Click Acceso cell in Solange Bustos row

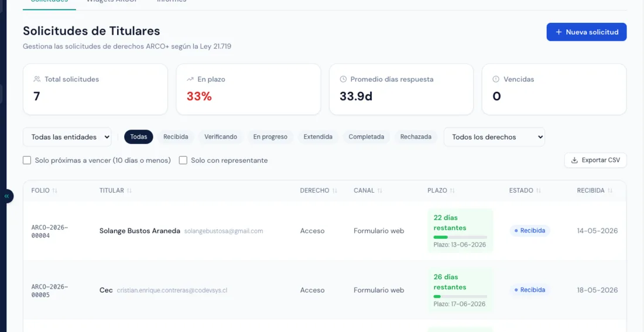(x=312, y=231)
